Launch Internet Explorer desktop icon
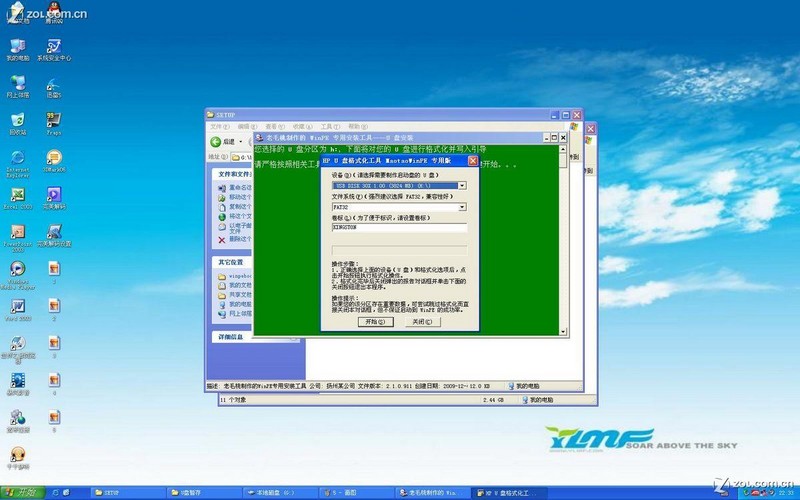 [x=18, y=163]
